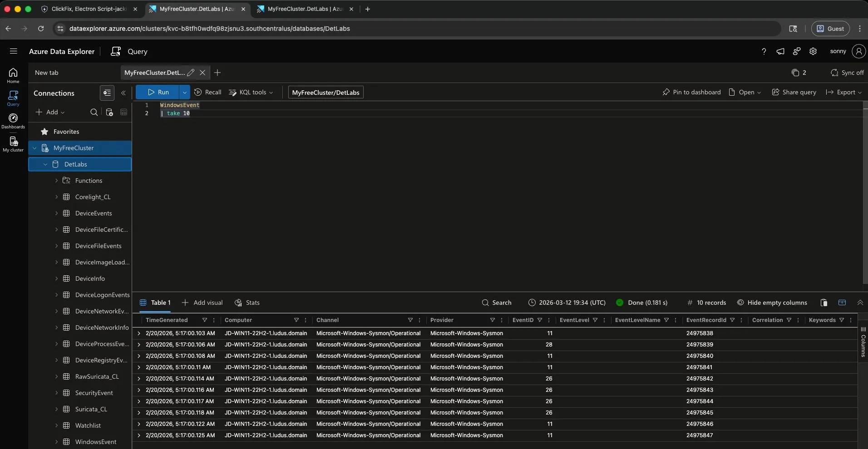
Task: Open the settings gear icon
Action: pos(813,51)
